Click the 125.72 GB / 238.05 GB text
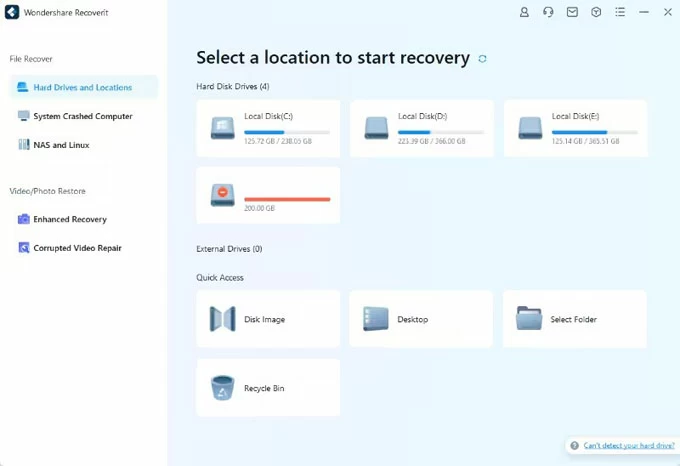Viewport: 680px width, 466px height. (x=278, y=141)
